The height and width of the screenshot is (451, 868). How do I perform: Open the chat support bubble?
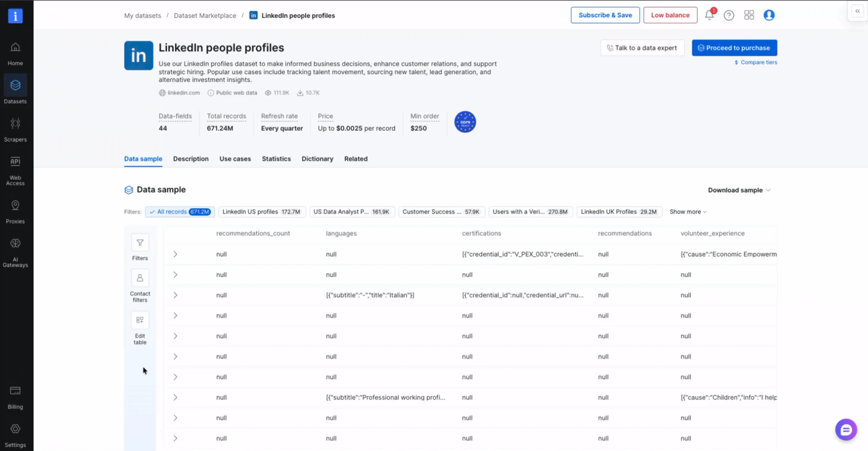[x=846, y=430]
